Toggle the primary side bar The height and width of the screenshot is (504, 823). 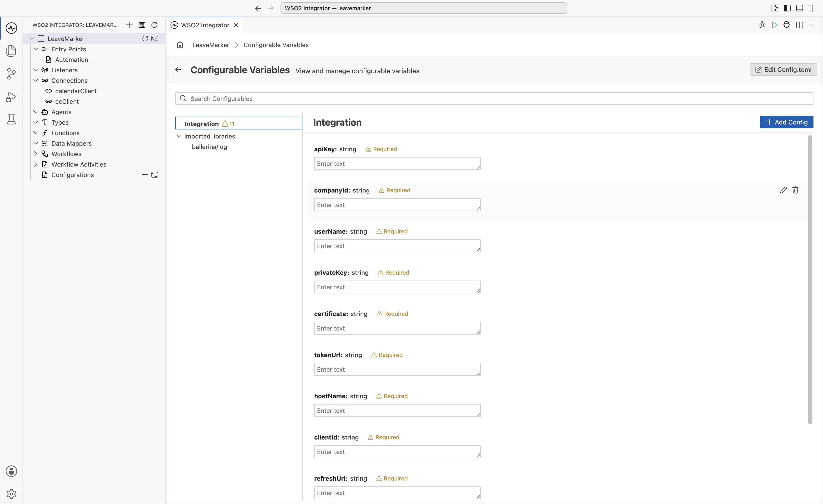click(787, 8)
